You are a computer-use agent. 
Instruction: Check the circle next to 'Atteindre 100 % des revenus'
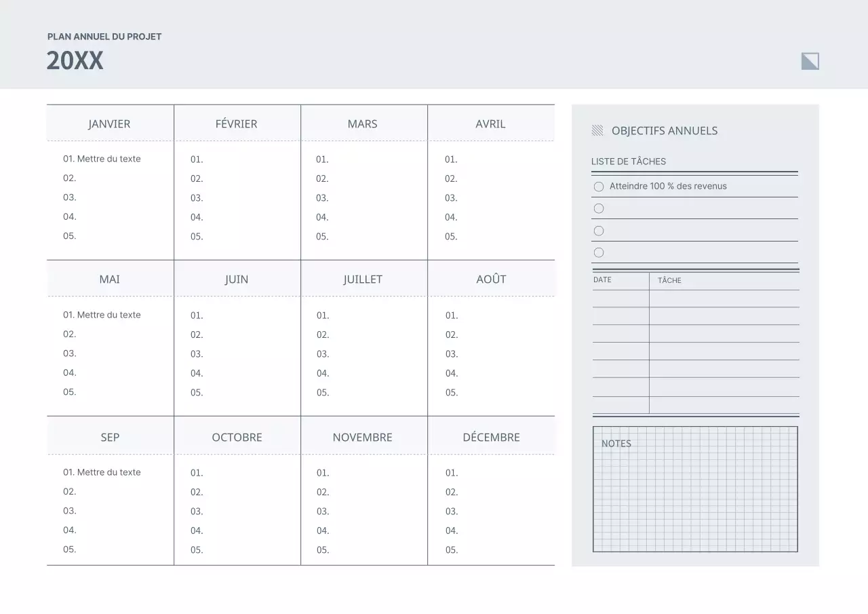[599, 186]
